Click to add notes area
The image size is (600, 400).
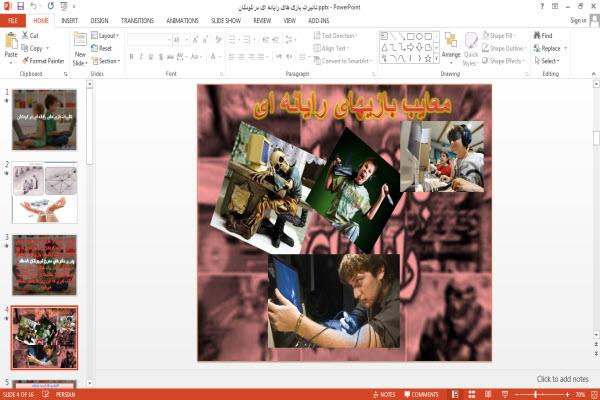pos(562,379)
